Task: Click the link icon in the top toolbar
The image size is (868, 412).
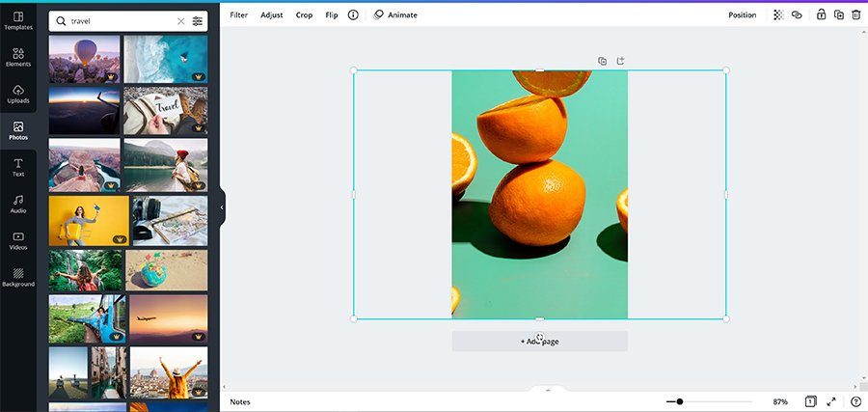Action: click(x=797, y=14)
